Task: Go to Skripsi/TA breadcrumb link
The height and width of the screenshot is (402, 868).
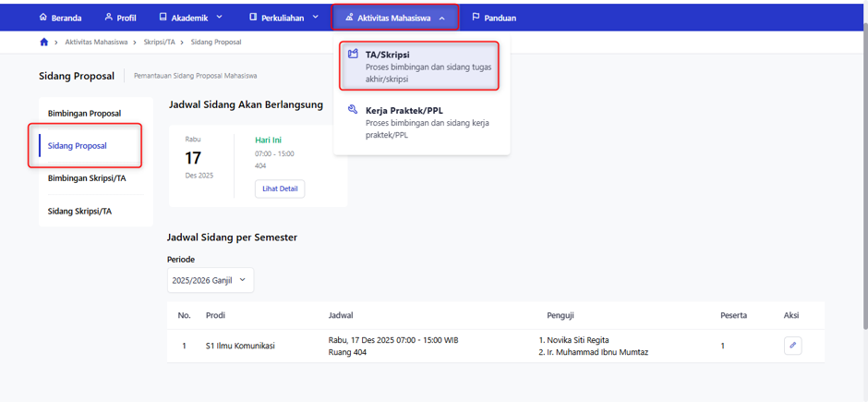Action: pos(160,43)
